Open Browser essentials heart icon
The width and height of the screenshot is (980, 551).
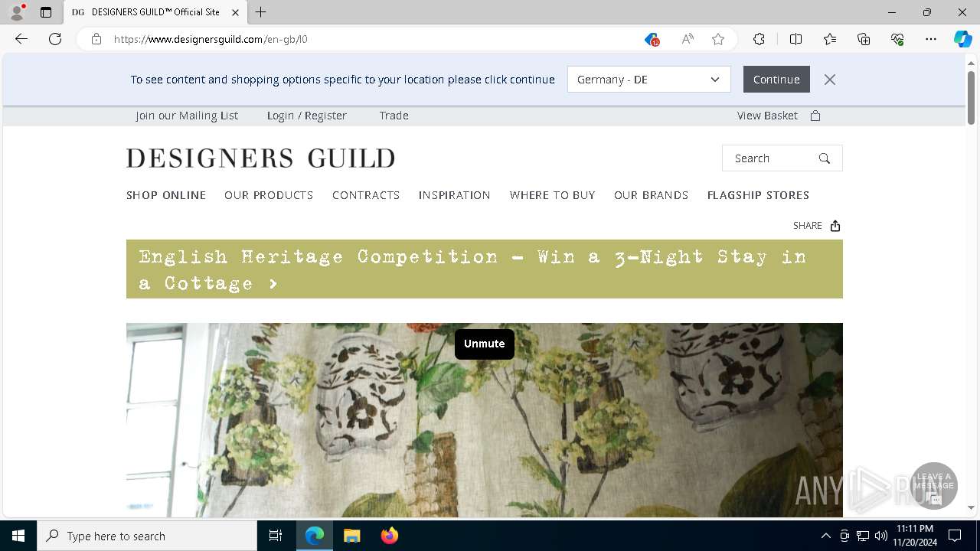pos(897,39)
